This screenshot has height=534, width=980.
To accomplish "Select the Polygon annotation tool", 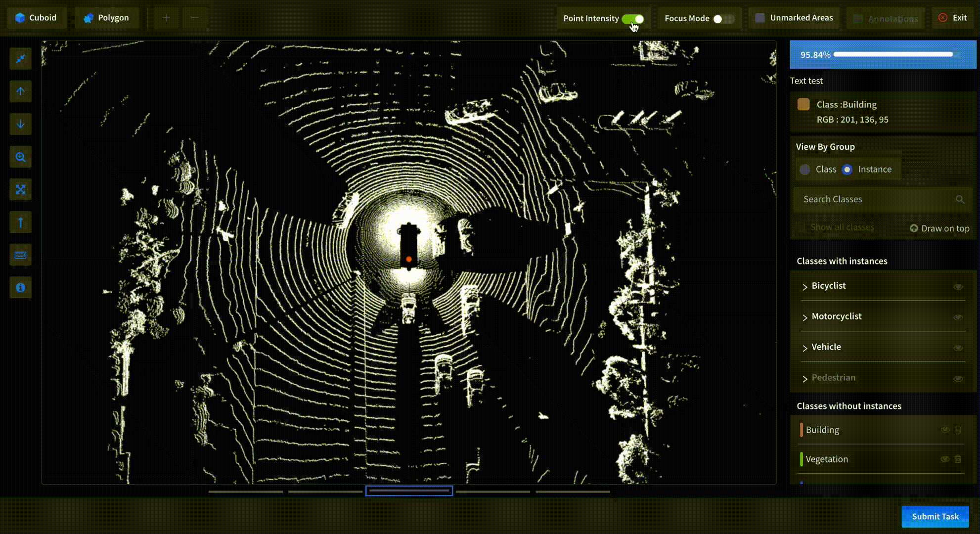I will coord(107,18).
